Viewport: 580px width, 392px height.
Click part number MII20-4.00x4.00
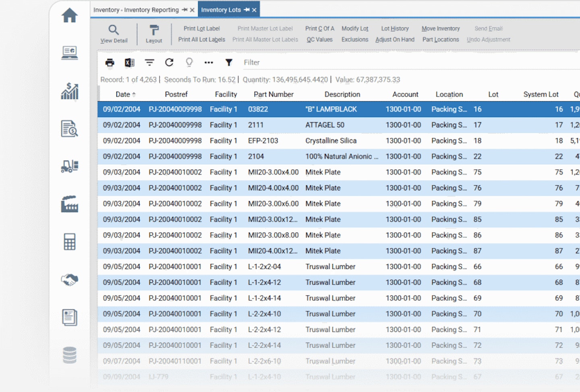coord(273,188)
